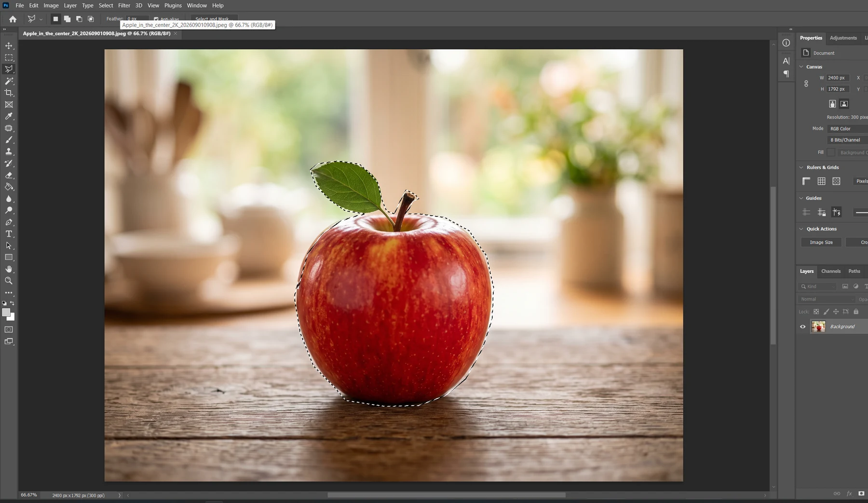Select the Horizontal Type tool

click(x=9, y=234)
